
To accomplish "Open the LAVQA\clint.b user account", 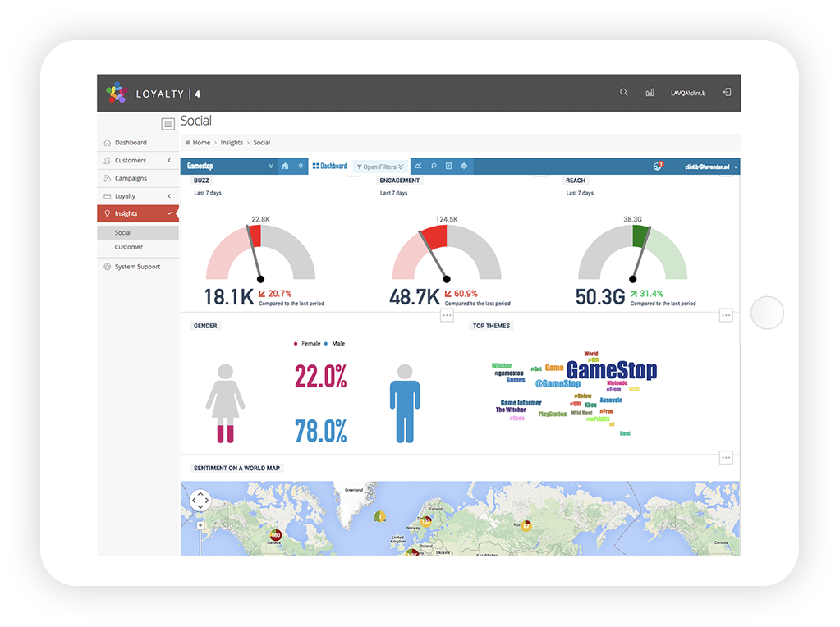I will (688, 94).
